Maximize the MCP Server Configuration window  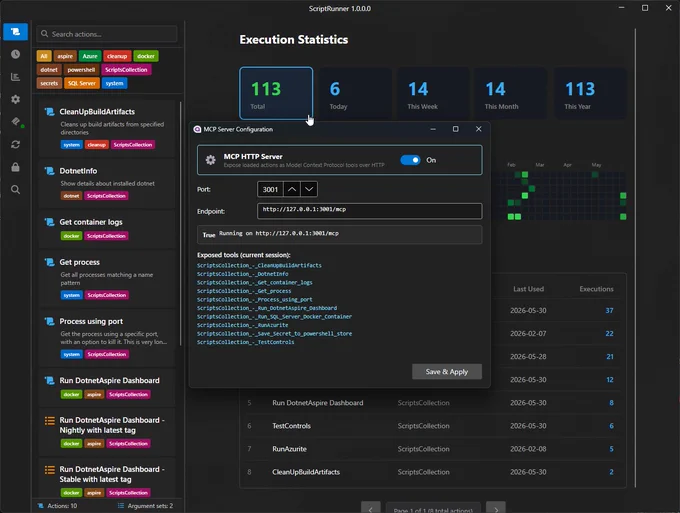click(455, 129)
